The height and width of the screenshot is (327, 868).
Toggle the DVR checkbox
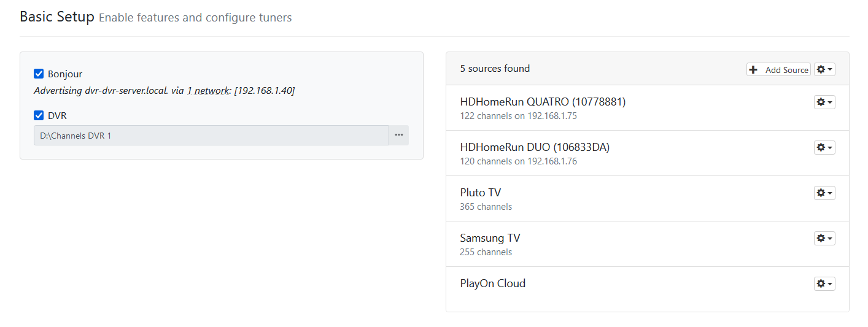point(39,115)
